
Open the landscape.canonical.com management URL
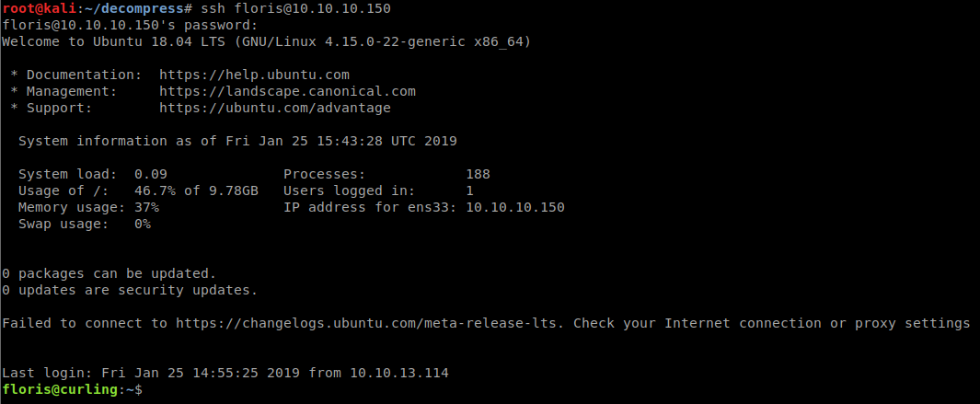tap(287, 91)
